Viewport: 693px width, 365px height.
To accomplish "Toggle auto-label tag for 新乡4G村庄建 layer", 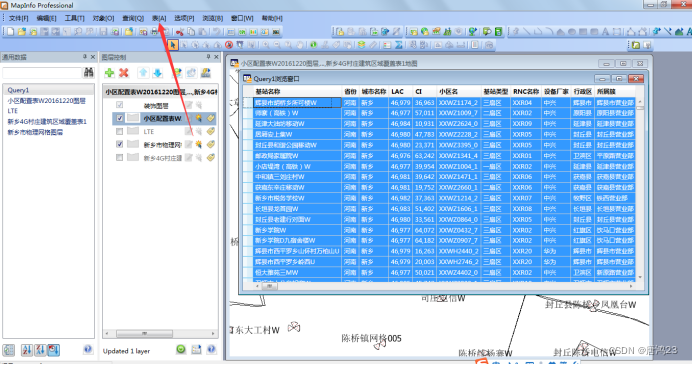I will [210, 158].
